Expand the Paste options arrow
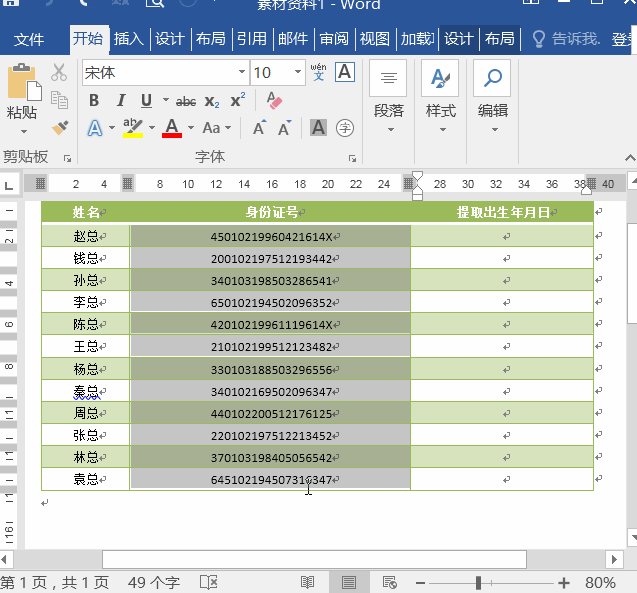Image resolution: width=637 pixels, height=593 pixels. 24,131
